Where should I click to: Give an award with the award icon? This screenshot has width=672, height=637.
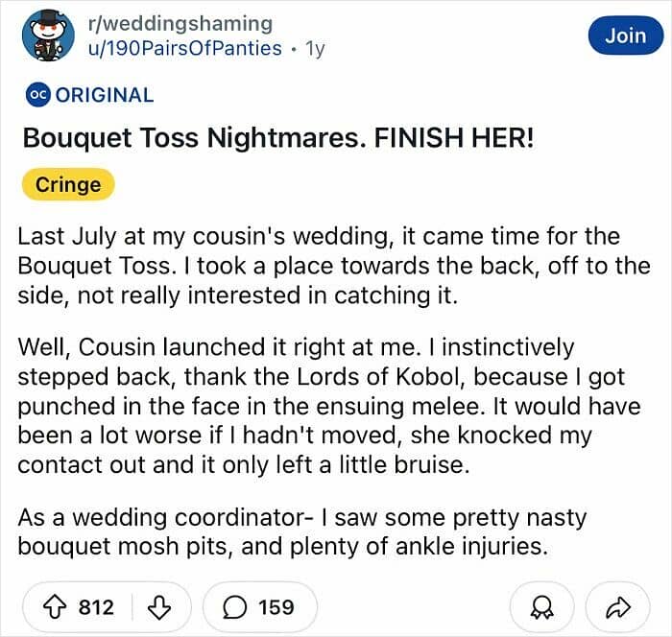540,606
